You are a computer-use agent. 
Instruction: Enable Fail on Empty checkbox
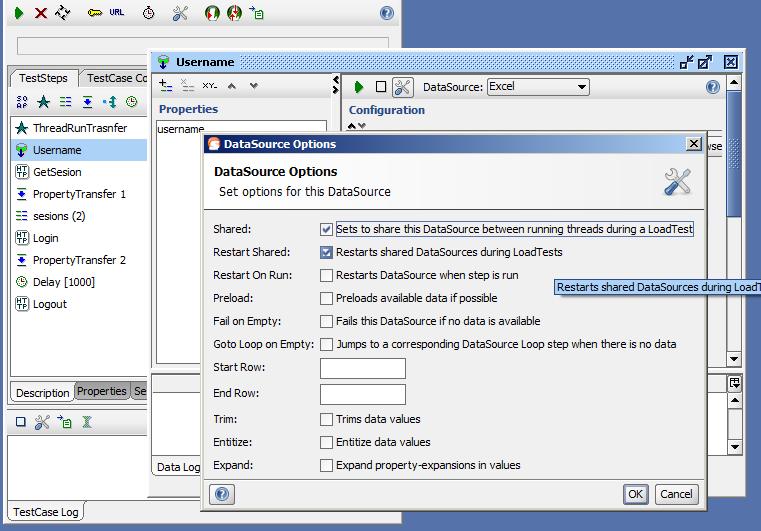click(x=327, y=322)
